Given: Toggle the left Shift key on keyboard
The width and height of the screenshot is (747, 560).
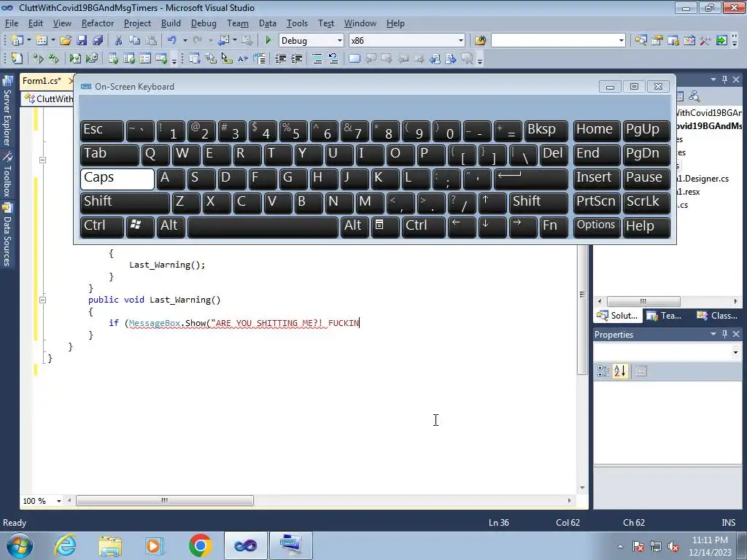Looking at the screenshot, I should [x=125, y=203].
